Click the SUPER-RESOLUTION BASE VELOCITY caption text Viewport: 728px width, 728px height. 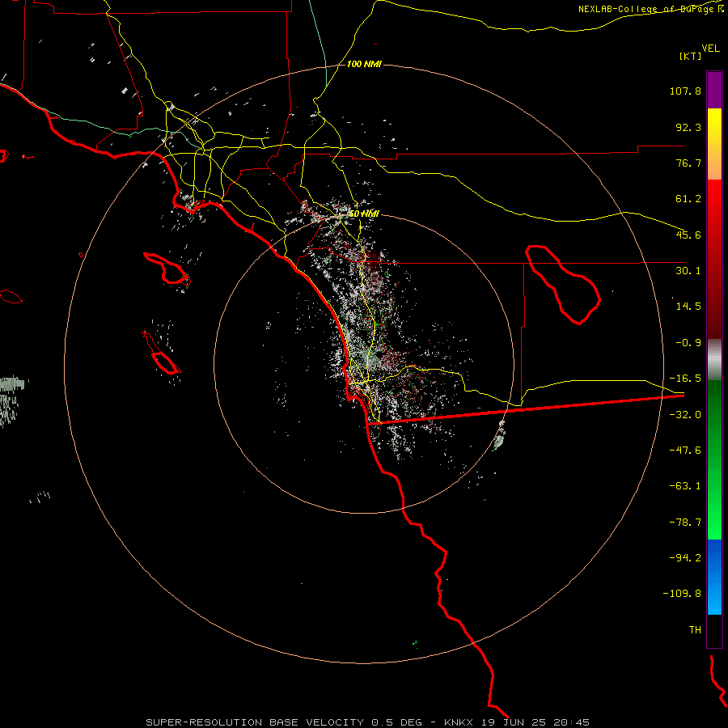tap(255, 722)
